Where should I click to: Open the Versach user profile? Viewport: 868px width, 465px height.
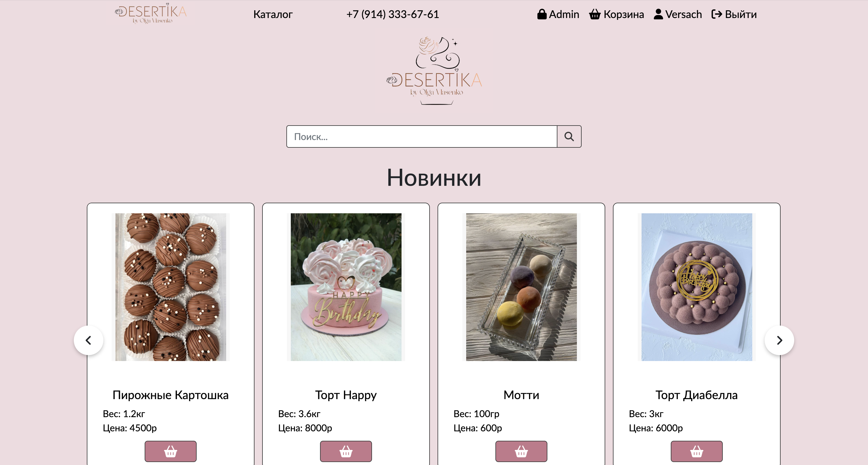coord(678,14)
